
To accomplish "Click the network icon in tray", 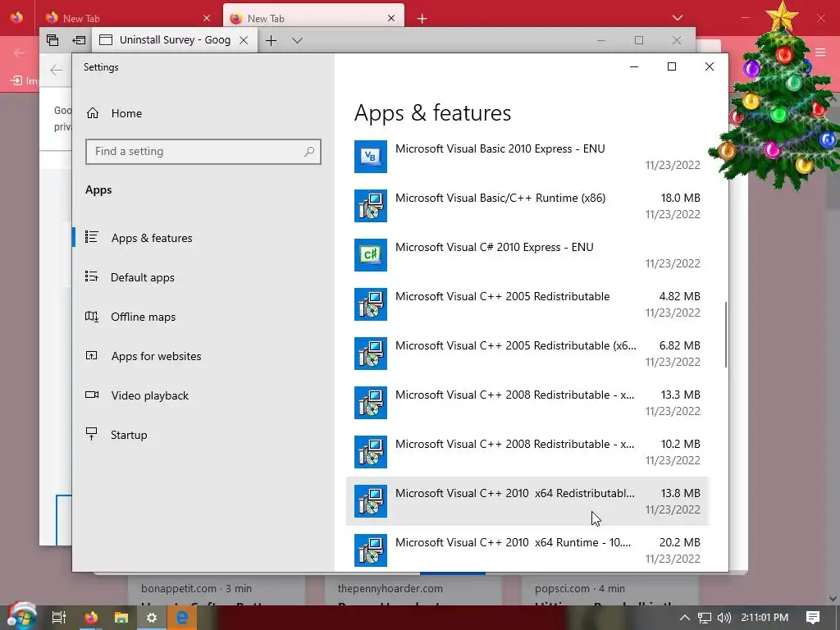I will pos(705,618).
